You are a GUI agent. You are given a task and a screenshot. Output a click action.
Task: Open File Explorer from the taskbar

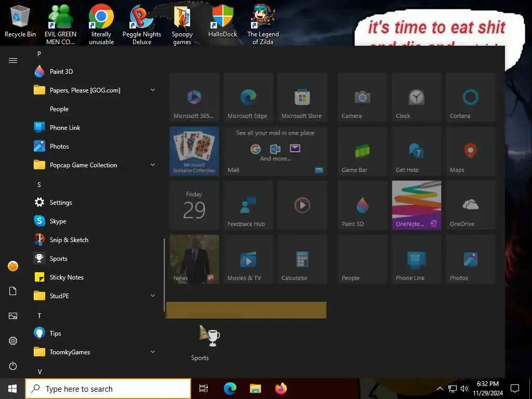click(x=256, y=389)
